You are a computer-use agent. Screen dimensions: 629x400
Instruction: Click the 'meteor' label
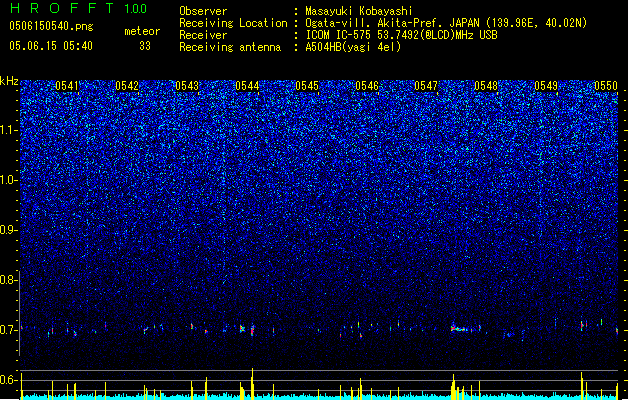pos(142,31)
